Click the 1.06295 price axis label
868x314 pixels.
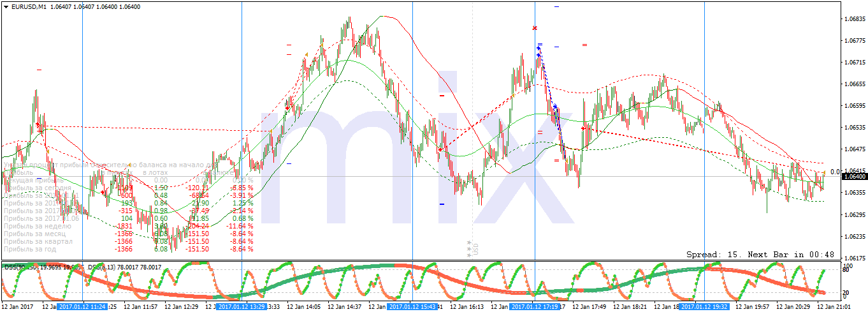click(x=854, y=214)
